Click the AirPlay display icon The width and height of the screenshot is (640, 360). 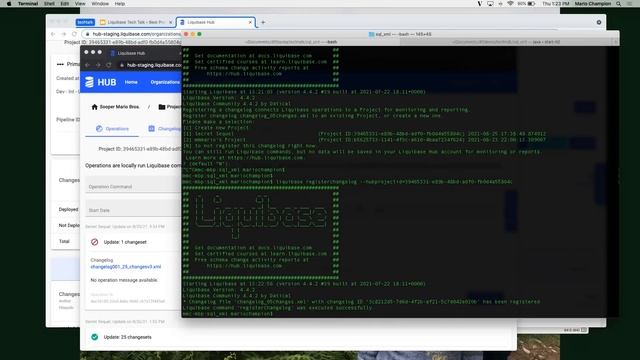[x=490, y=4]
